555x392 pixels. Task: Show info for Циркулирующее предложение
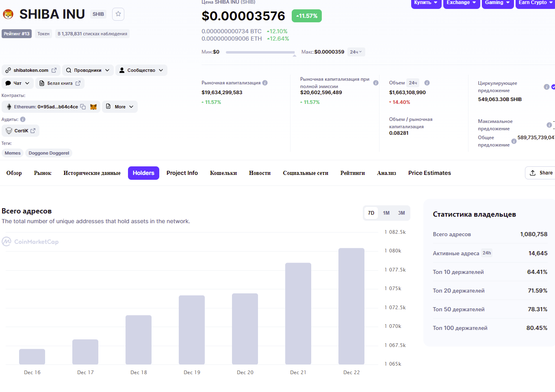tap(546, 87)
